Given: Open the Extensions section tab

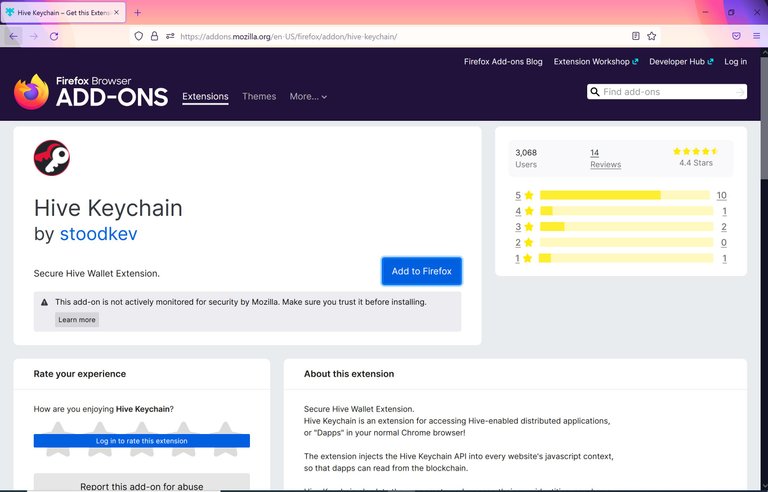Looking at the screenshot, I should point(205,97).
